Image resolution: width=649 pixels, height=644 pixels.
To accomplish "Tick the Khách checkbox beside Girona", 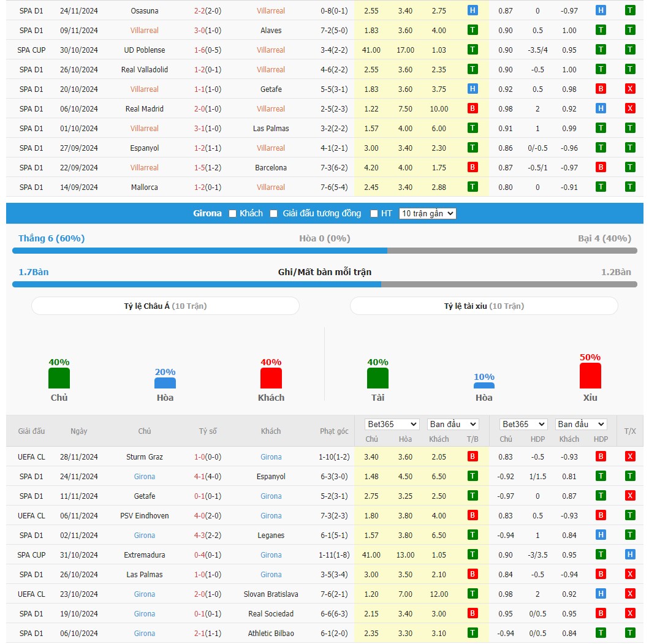I will tap(233, 214).
